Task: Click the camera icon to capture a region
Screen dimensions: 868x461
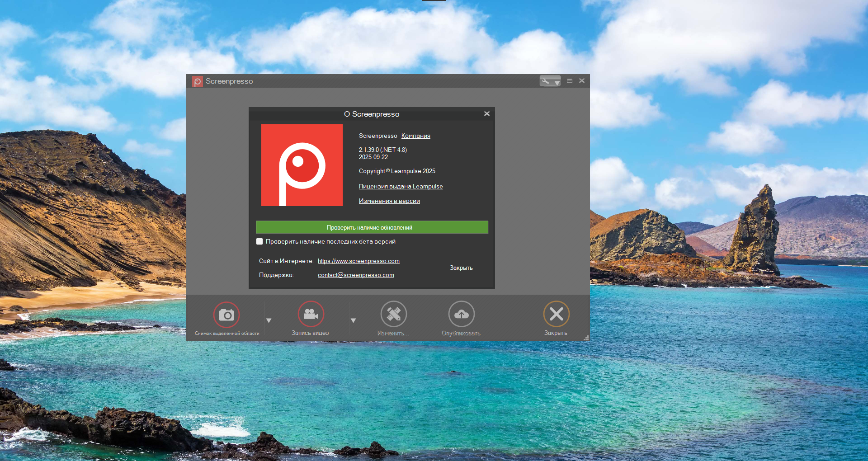Action: point(226,315)
